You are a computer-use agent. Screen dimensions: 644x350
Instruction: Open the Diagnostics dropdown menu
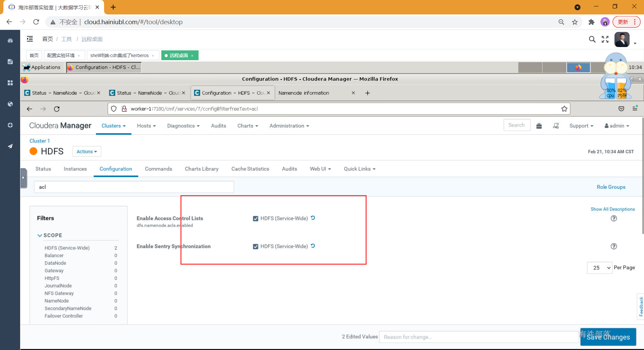[183, 126]
